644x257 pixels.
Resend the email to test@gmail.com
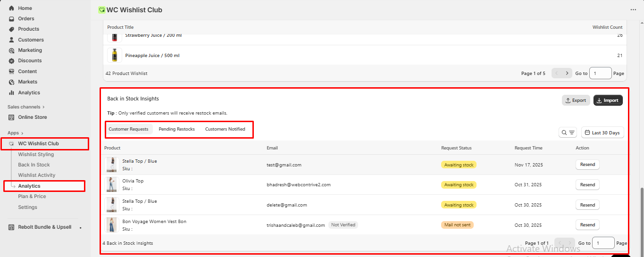point(587,165)
